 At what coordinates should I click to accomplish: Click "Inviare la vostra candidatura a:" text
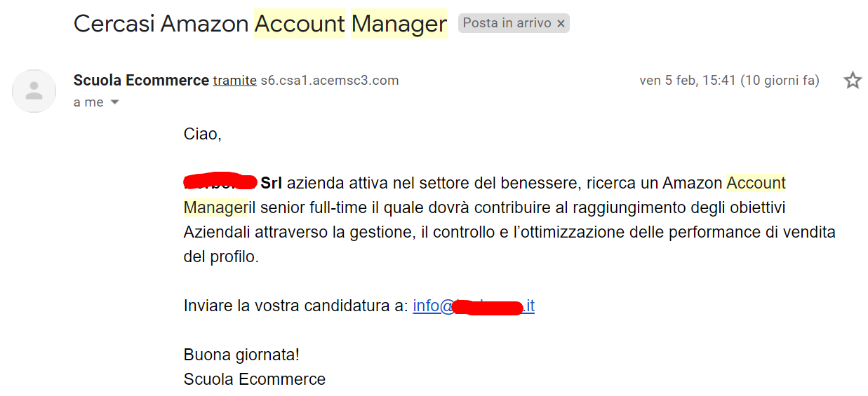pyautogui.click(x=296, y=306)
